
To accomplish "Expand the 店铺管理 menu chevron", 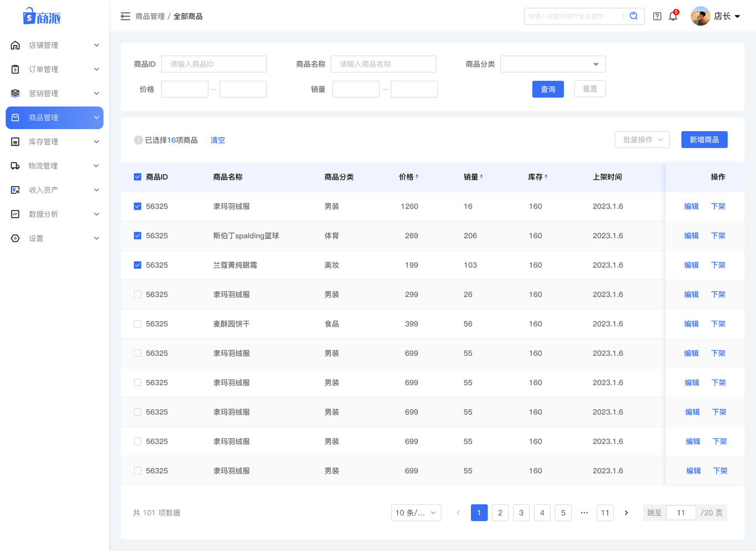I will point(96,45).
